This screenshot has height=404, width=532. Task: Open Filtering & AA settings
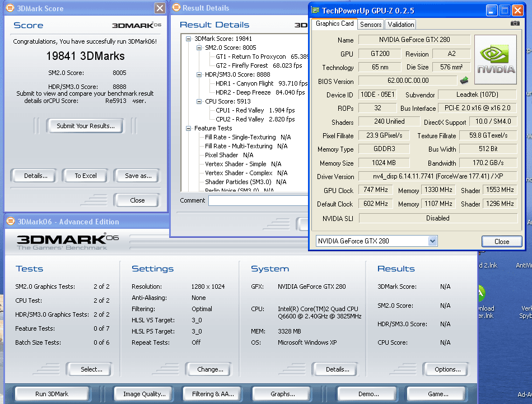213,394
